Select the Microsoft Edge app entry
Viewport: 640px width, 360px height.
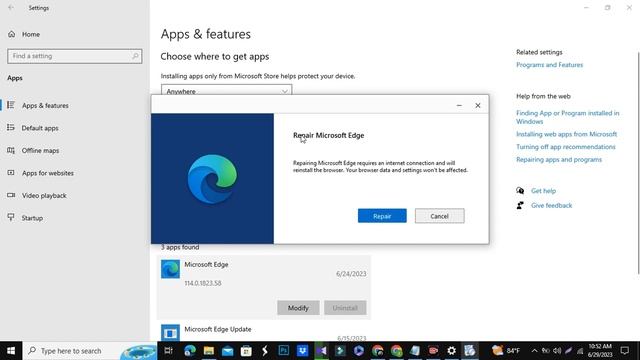264,287
